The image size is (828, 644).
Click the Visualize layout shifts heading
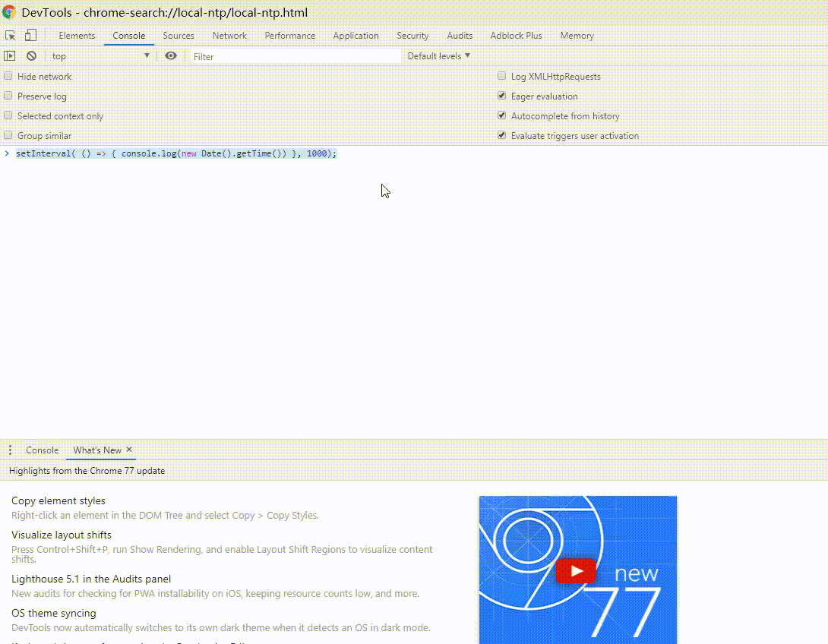[62, 535]
